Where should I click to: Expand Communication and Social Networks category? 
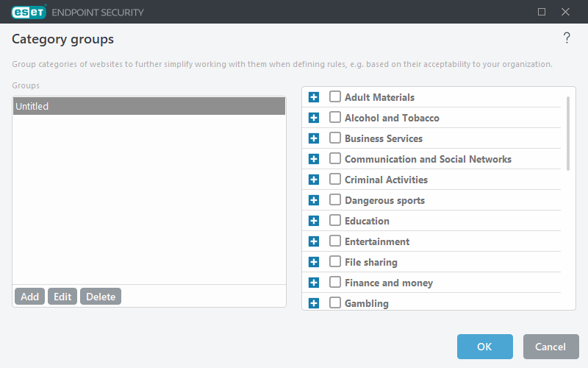tap(314, 159)
